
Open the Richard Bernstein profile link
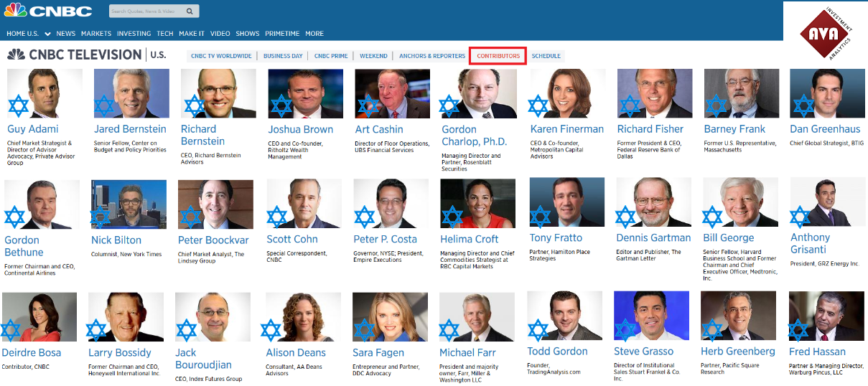coord(203,135)
